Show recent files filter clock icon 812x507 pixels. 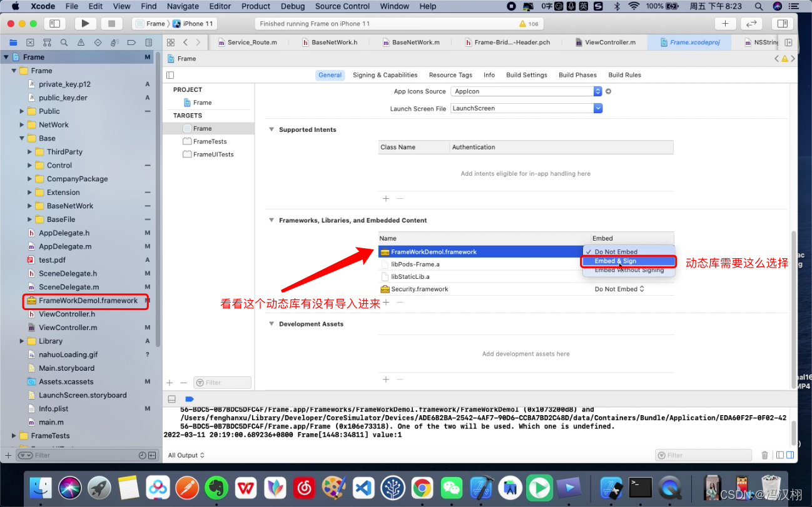(143, 455)
